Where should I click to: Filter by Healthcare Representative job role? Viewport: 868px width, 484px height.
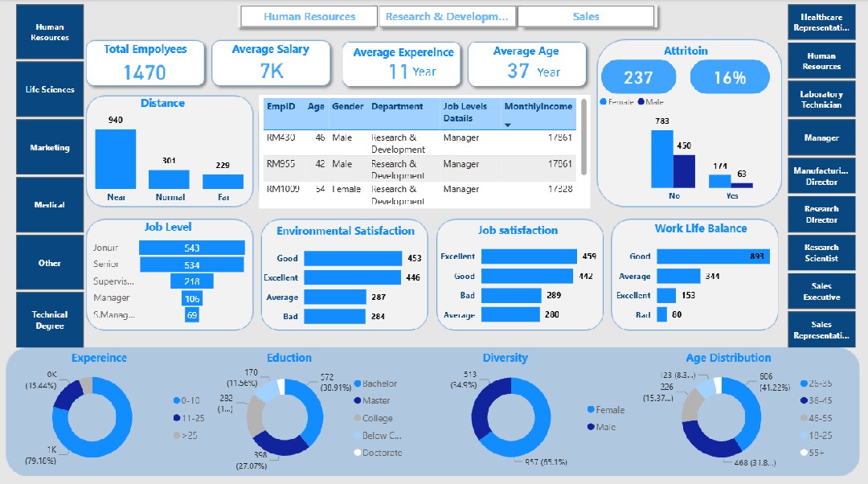(x=821, y=23)
